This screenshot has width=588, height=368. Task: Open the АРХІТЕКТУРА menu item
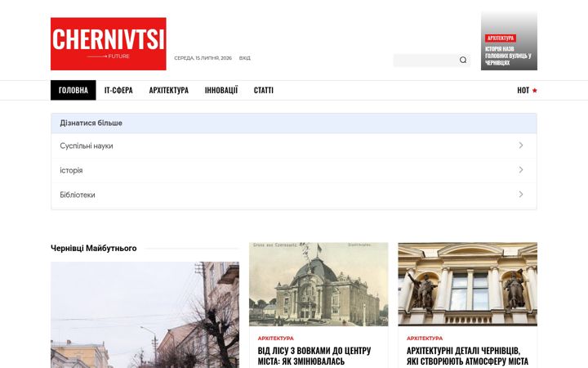169,90
